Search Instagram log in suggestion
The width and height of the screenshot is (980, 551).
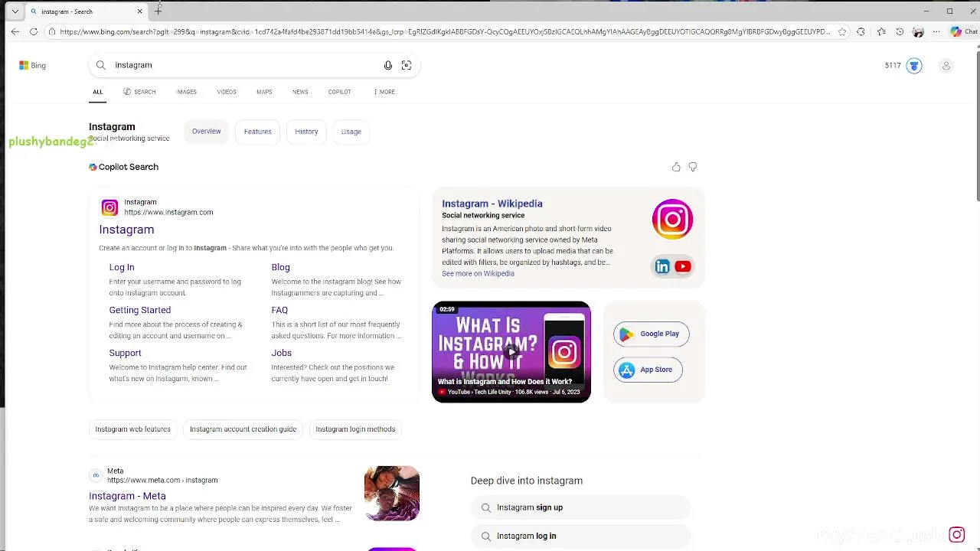580,536
